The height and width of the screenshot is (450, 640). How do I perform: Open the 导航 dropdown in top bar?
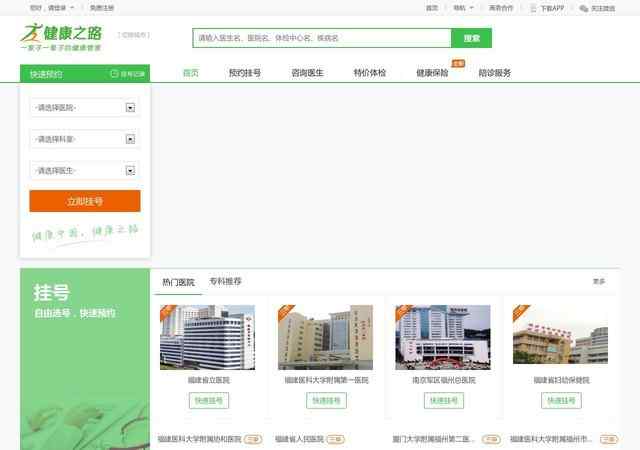tap(463, 8)
